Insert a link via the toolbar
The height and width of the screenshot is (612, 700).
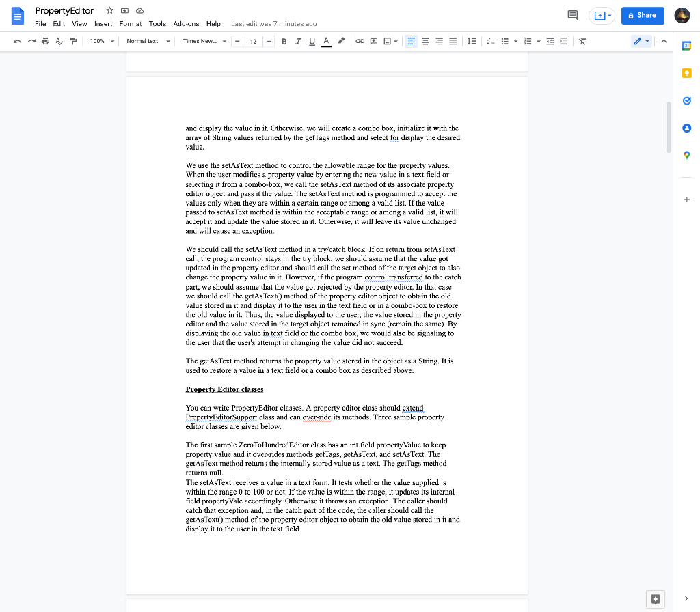click(360, 41)
